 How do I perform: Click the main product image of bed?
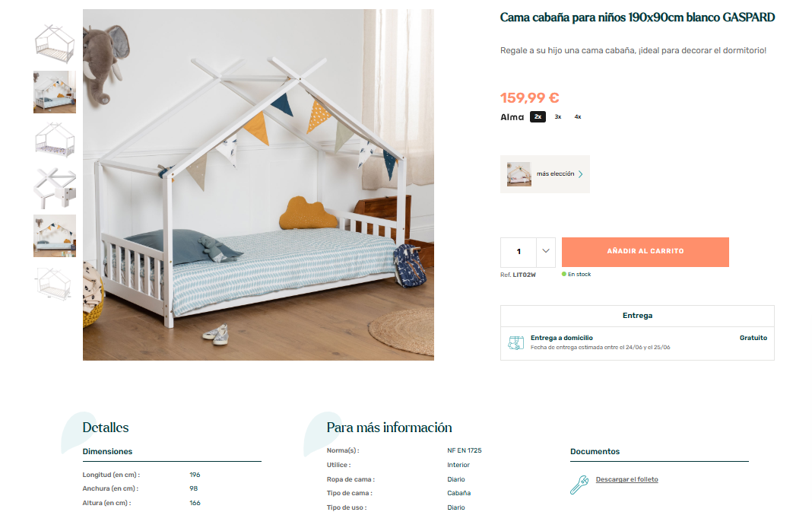coord(259,184)
